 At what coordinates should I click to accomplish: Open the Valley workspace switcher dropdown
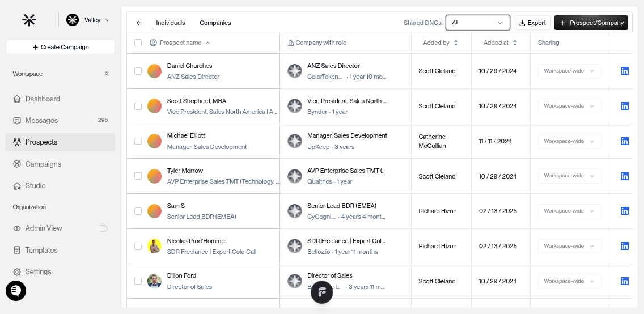tap(87, 20)
